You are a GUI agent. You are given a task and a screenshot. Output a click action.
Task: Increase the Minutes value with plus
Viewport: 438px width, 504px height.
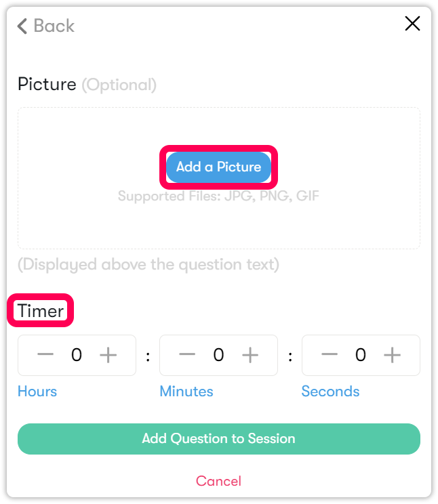click(250, 355)
